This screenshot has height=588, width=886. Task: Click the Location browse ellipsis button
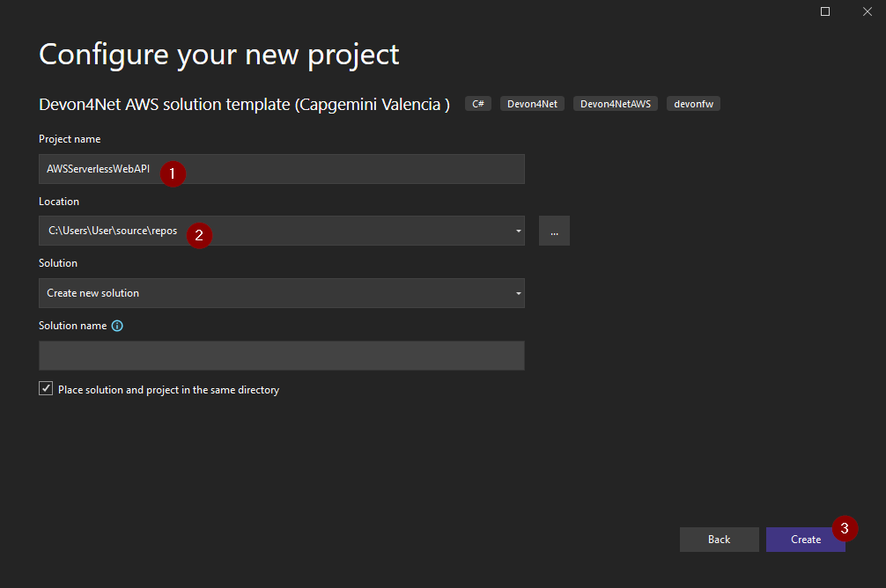[554, 231]
